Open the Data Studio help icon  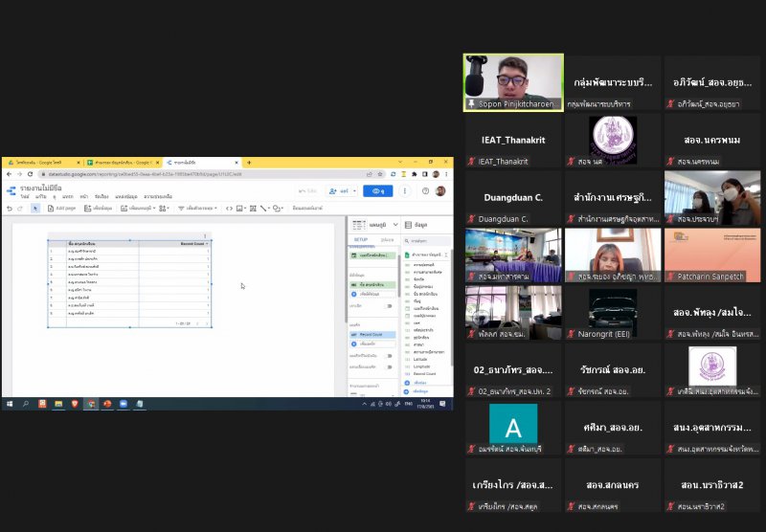pyautogui.click(x=424, y=190)
